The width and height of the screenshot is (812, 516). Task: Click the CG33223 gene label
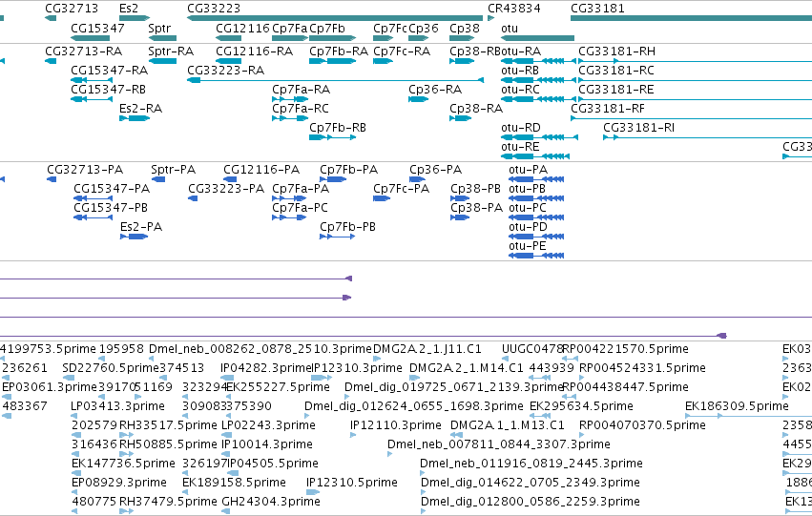point(214,9)
